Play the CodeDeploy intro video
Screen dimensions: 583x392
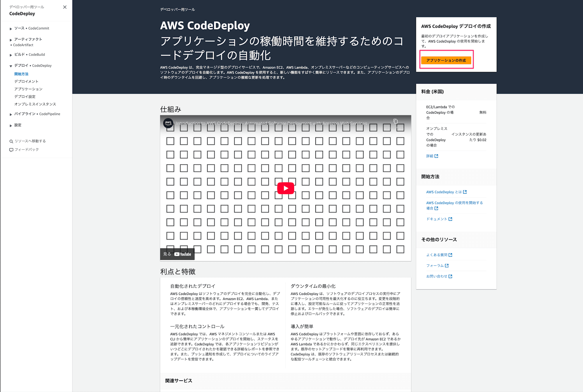(285, 188)
